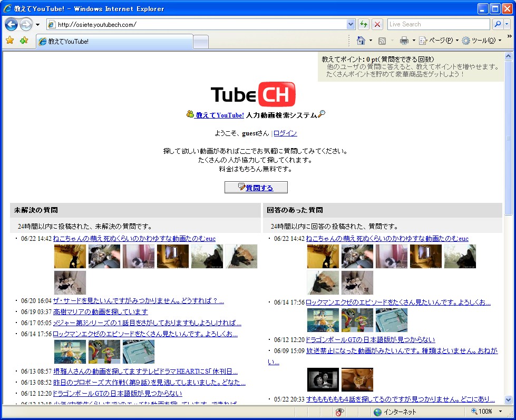
Task: Expand the Print options dropdown arrow
Action: point(414,41)
